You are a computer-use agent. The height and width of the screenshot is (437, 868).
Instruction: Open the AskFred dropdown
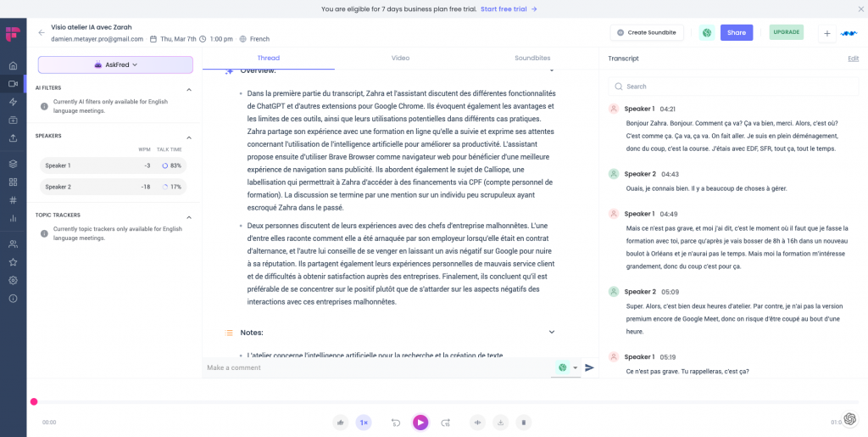115,64
